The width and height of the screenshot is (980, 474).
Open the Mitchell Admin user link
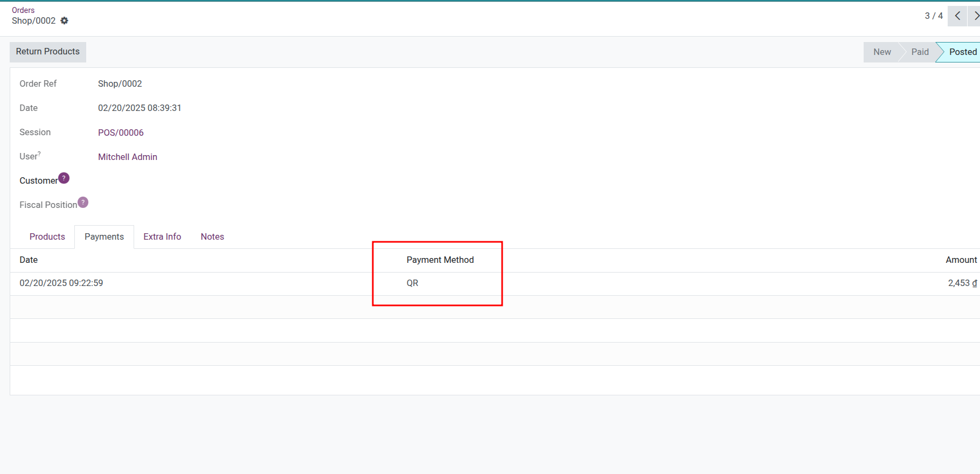[128, 157]
